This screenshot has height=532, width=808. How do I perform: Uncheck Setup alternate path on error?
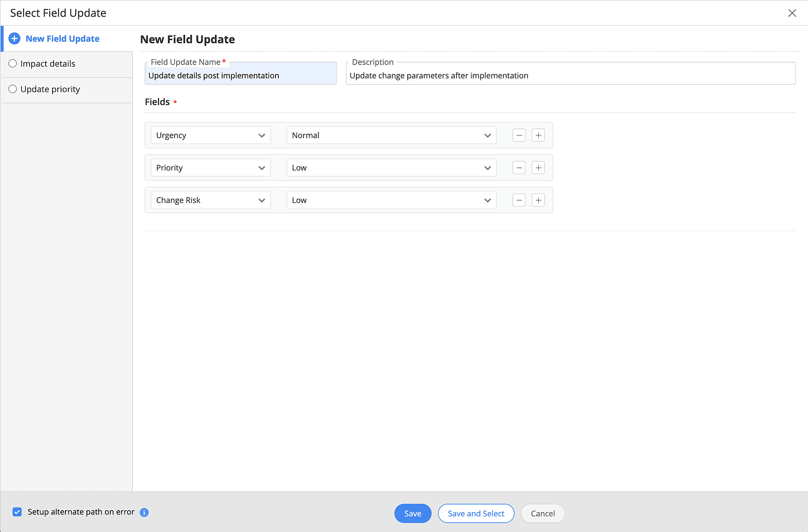pos(17,512)
